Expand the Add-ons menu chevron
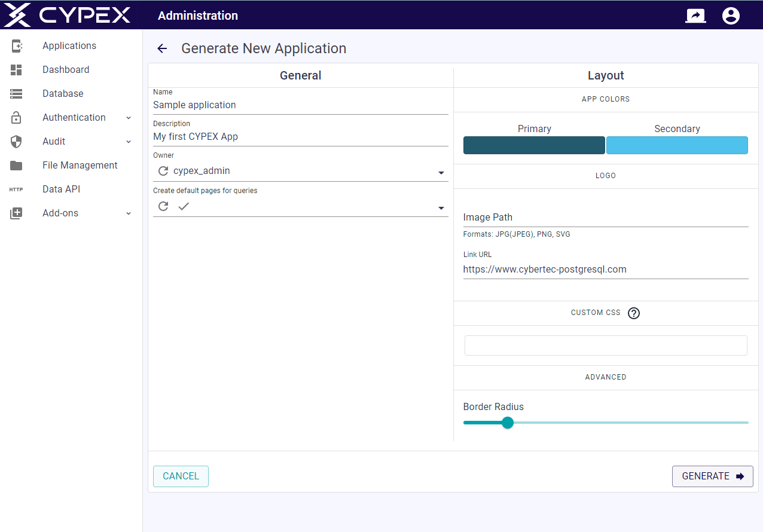 point(129,213)
